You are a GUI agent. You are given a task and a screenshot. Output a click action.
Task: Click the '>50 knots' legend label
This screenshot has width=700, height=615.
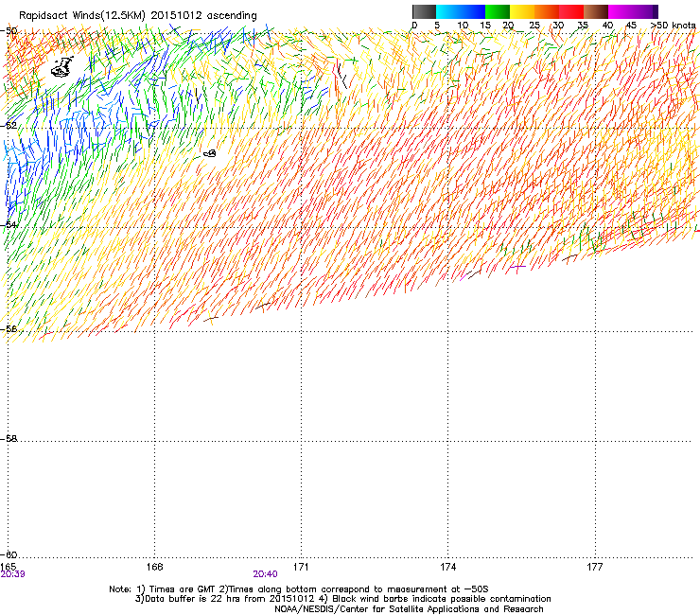pos(674,26)
